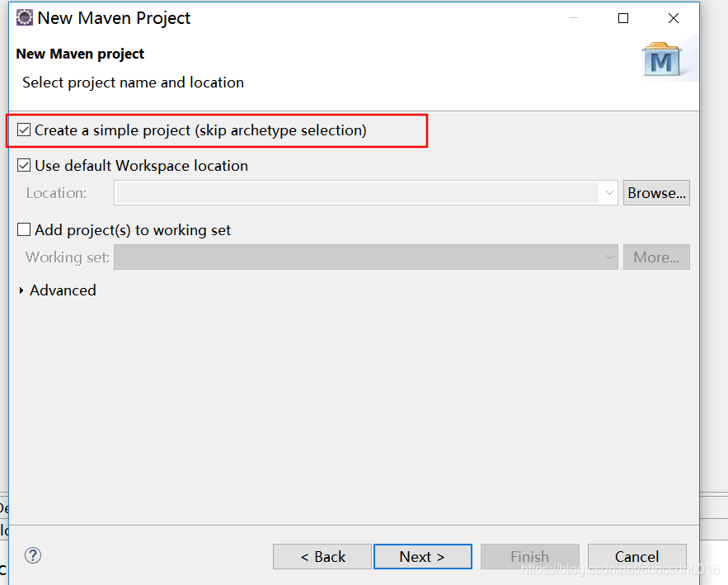The image size is (728, 585).
Task: Click the help question mark icon
Action: (33, 555)
